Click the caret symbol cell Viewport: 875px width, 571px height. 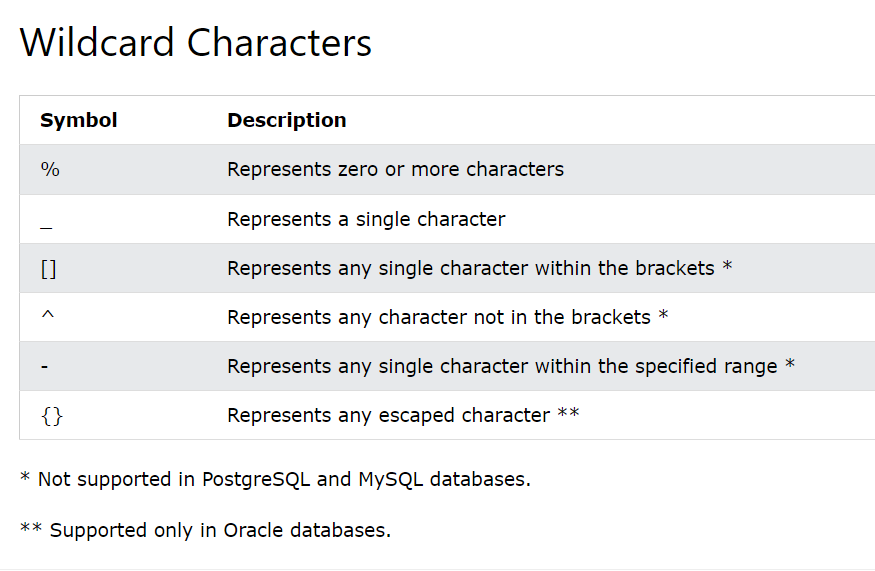point(47,316)
